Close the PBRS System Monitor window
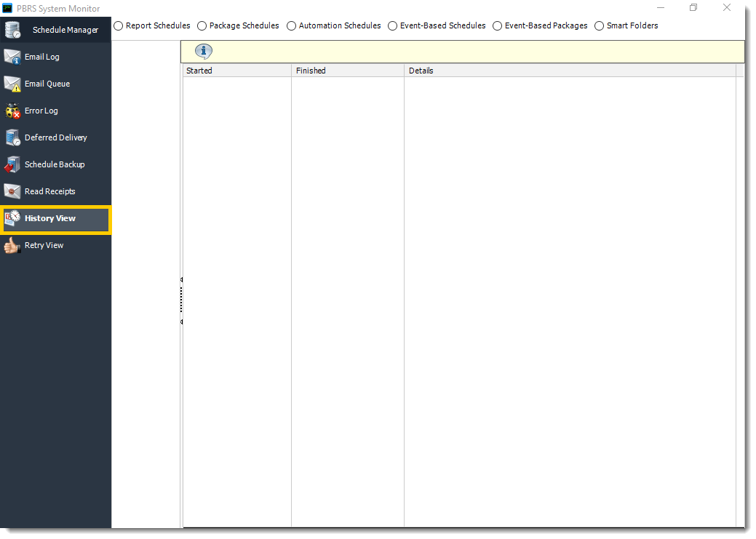Image resolution: width=756 pixels, height=539 pixels. [x=727, y=8]
